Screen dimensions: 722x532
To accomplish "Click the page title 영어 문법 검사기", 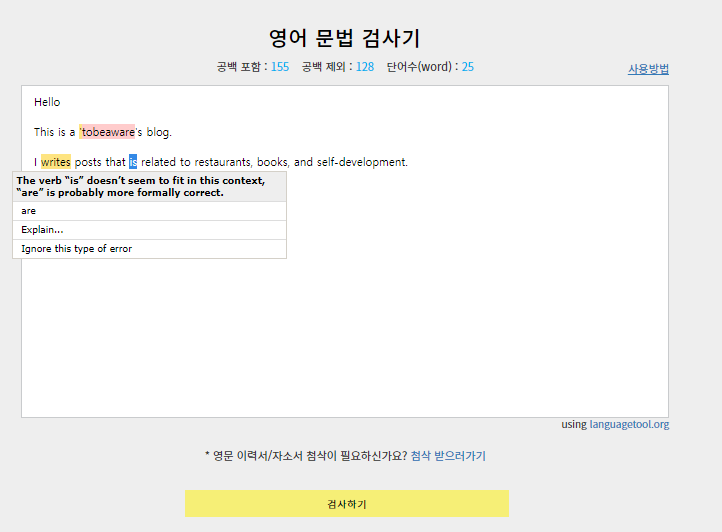I will [x=344, y=38].
